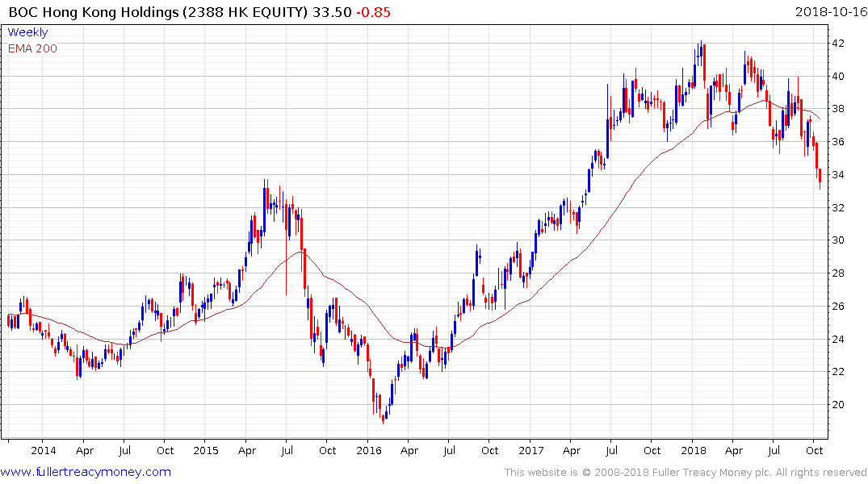
Task: Click the 2016 label on the time axis
Action: coord(368,451)
